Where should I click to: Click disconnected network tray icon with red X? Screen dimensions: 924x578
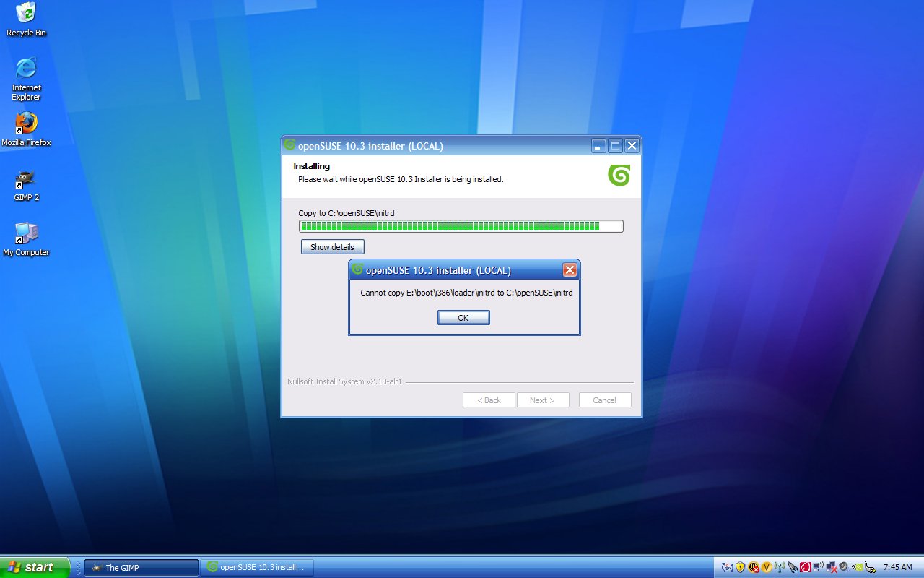click(832, 567)
